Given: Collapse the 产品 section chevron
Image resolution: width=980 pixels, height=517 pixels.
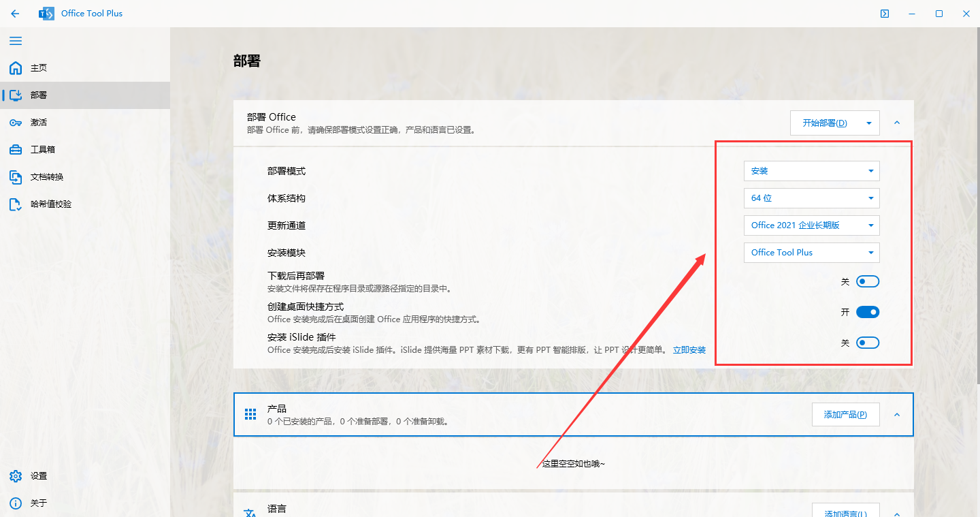Looking at the screenshot, I should (x=897, y=414).
